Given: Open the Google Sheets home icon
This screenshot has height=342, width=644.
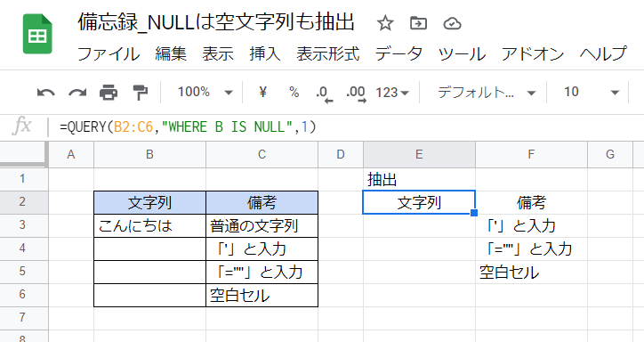Looking at the screenshot, I should coord(37,34).
